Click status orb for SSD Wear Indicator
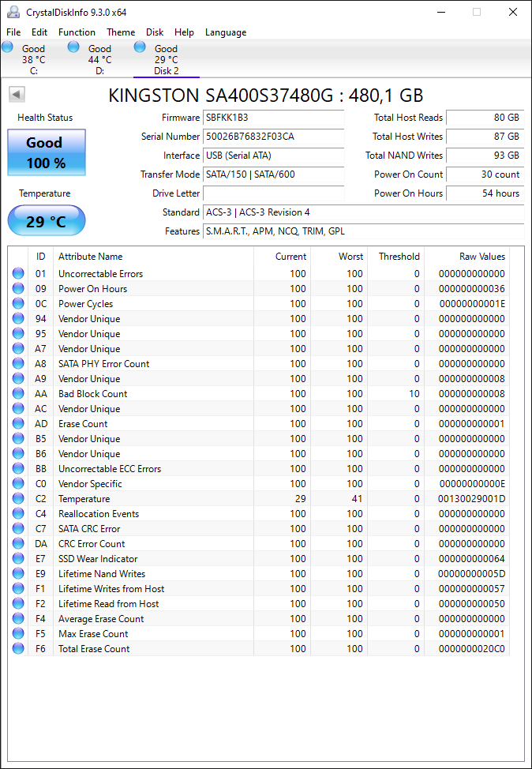Image resolution: width=532 pixels, height=769 pixels. click(18, 559)
